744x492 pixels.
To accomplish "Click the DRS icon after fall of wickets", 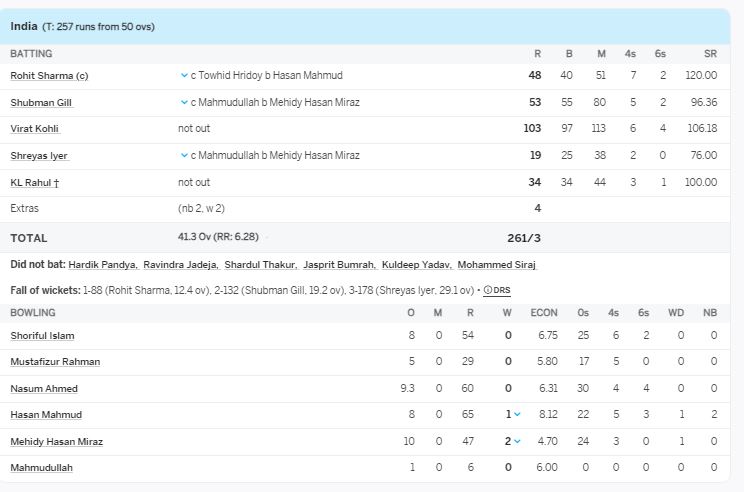I will [x=497, y=290].
